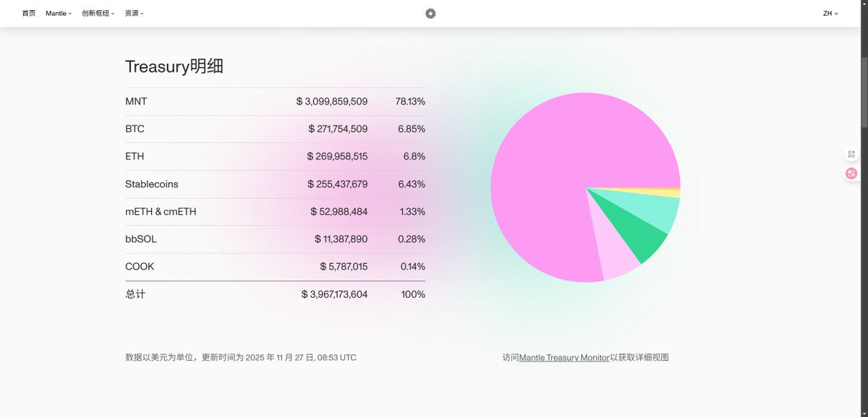Select the Stablecoins row in the table

point(275,184)
